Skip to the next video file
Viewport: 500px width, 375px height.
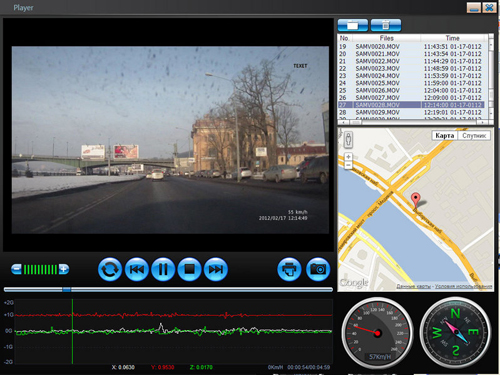tap(216, 269)
